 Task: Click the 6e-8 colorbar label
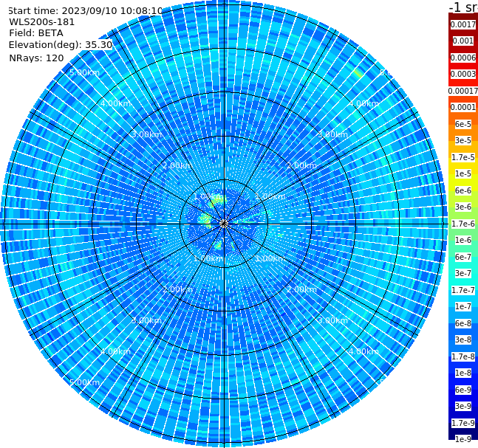pos(463,323)
